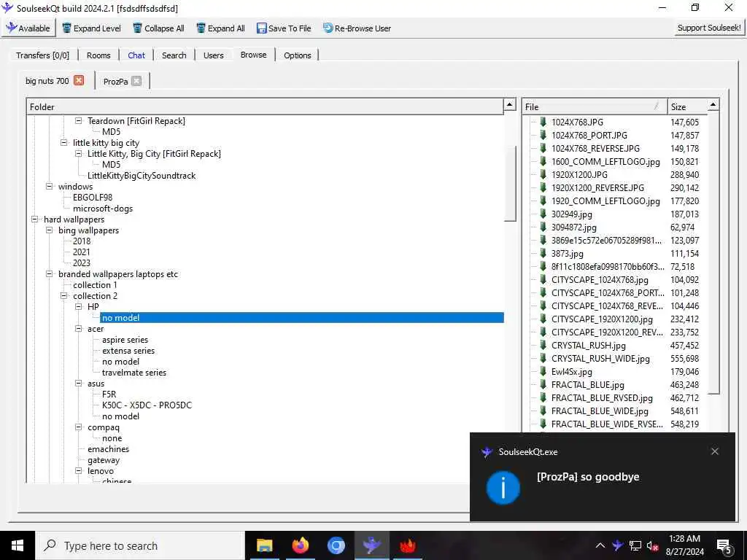Select the big nuts 700 browse tab
This screenshot has height=560, width=747.
[x=47, y=81]
